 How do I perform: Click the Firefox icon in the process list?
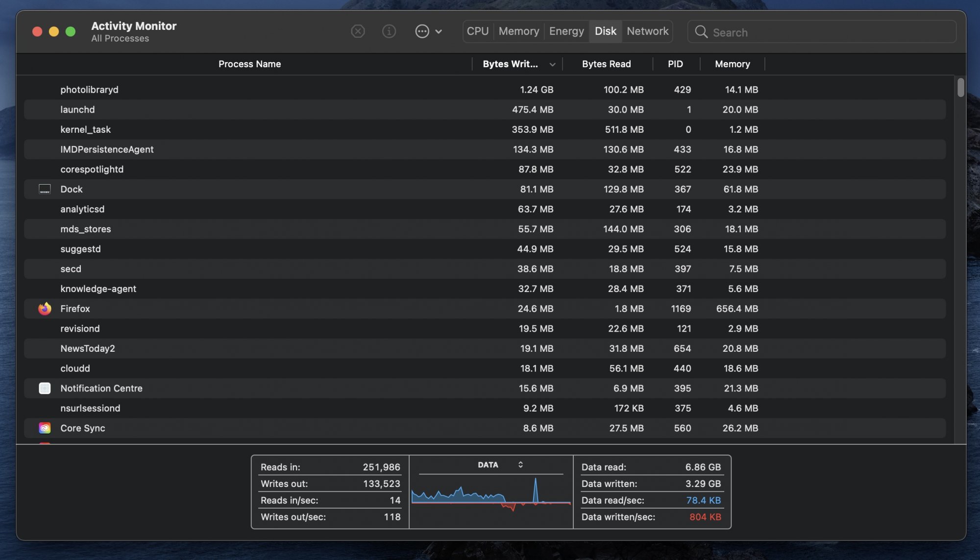[45, 309]
